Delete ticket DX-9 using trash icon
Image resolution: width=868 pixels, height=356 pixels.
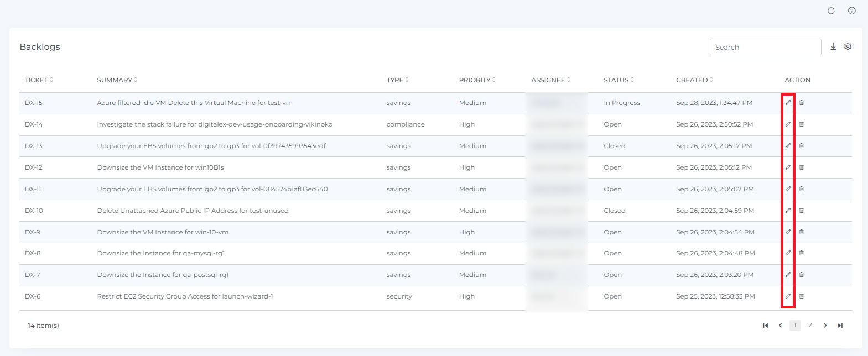[801, 232]
